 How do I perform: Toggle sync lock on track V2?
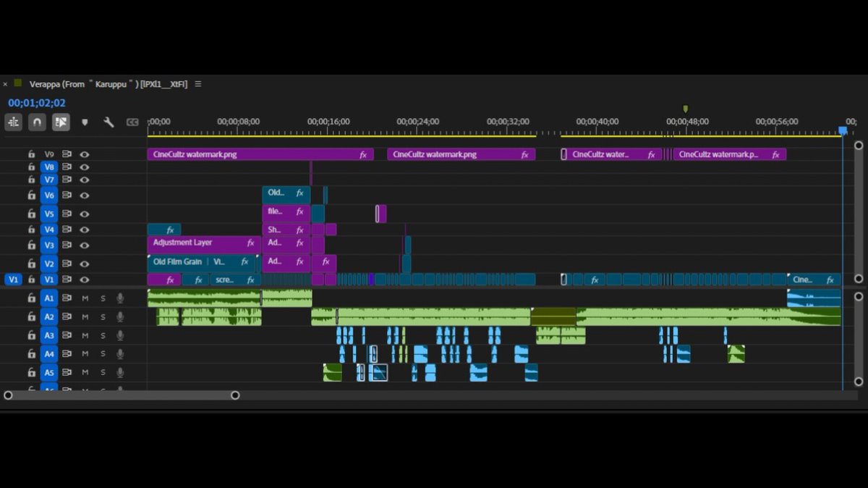tap(67, 264)
